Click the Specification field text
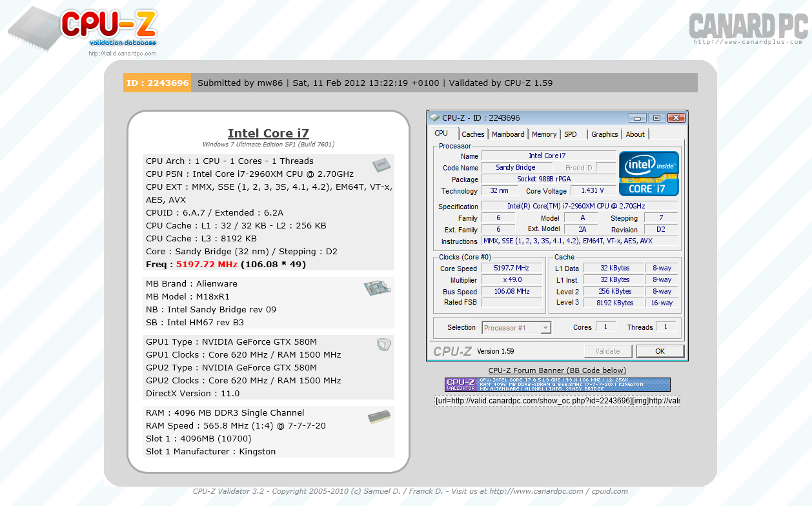 (580, 206)
